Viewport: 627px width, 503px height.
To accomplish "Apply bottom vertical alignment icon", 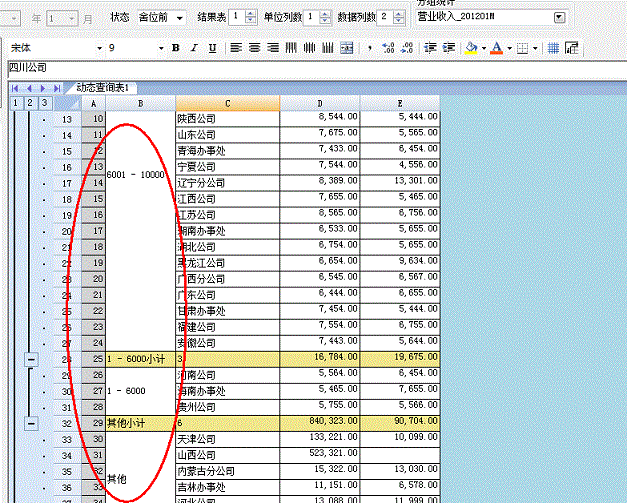I will tap(328, 48).
